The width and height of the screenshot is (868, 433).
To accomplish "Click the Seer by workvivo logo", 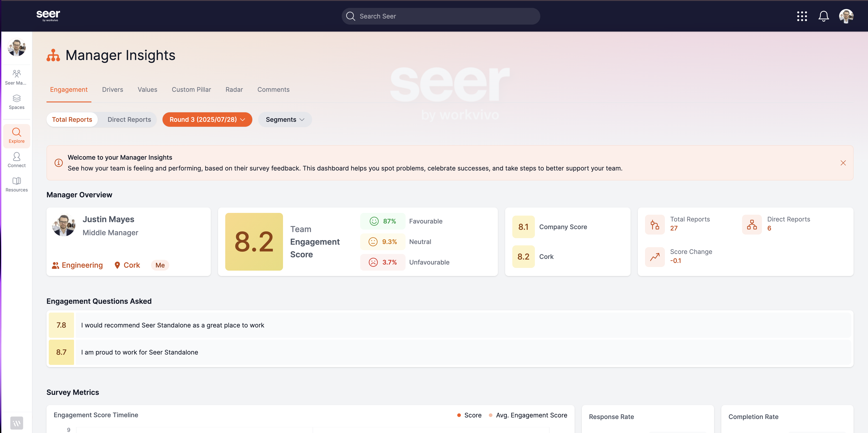I will (x=48, y=16).
